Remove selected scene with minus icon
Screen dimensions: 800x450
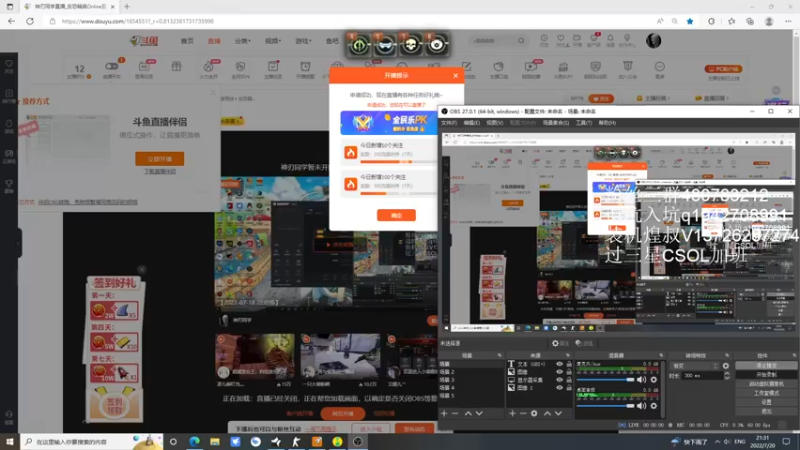click(455, 413)
